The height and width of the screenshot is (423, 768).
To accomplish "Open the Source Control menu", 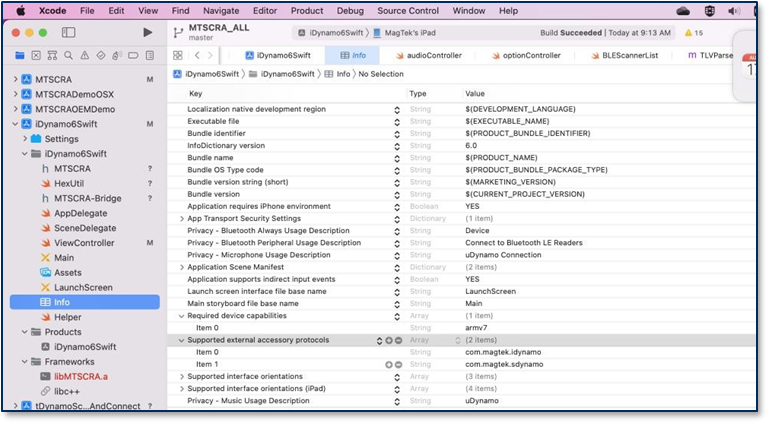I will tap(408, 11).
